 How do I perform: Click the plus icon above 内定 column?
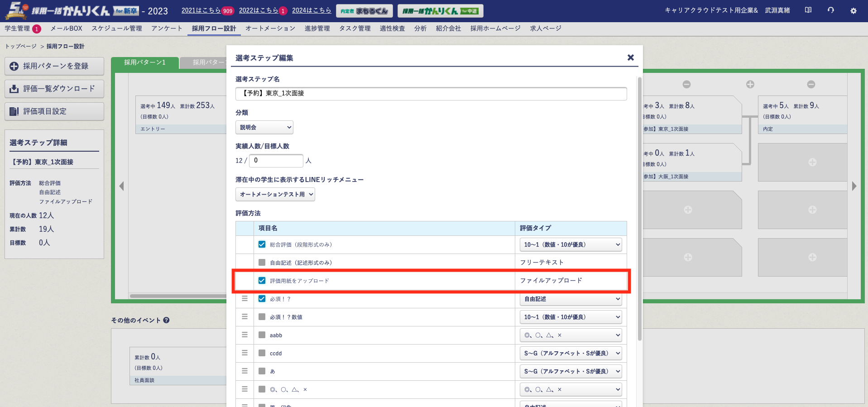pos(750,84)
